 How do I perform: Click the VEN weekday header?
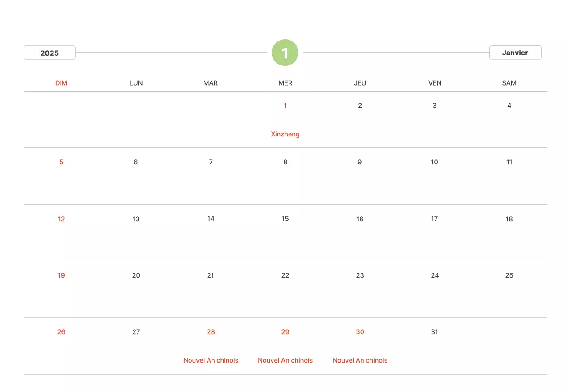(435, 83)
